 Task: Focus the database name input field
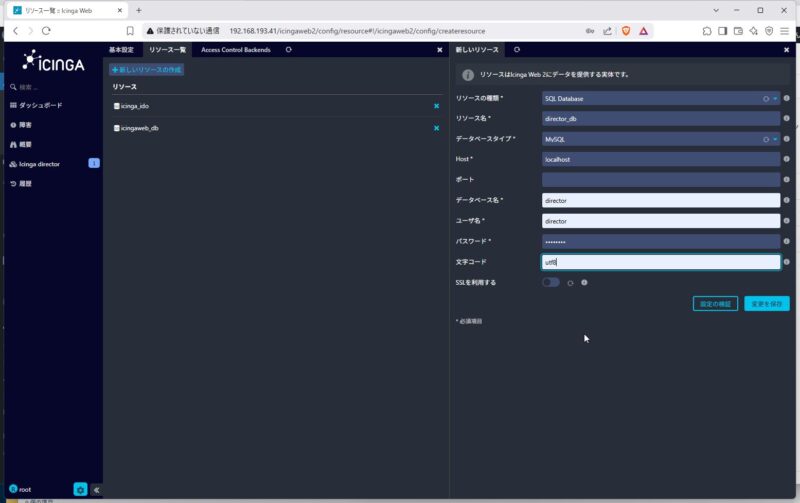pyautogui.click(x=661, y=200)
